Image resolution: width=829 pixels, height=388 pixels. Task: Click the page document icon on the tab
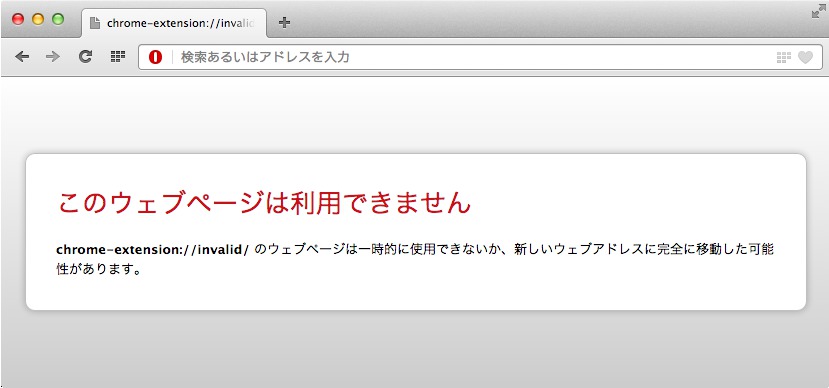coord(95,23)
